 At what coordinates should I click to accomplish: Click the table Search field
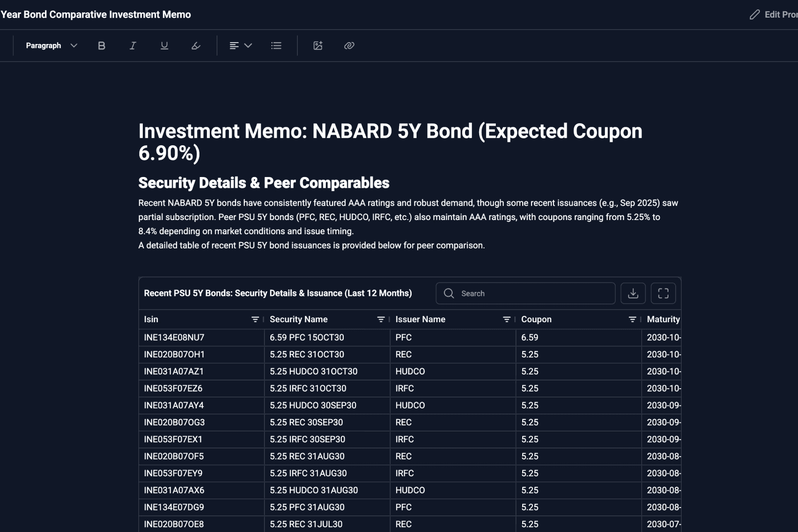[526, 293]
